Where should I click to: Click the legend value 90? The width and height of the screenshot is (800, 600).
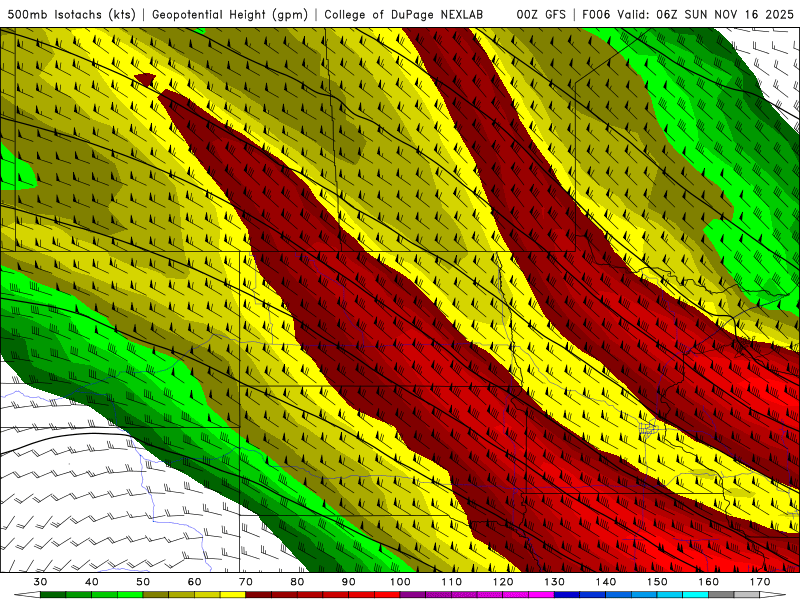349,582
